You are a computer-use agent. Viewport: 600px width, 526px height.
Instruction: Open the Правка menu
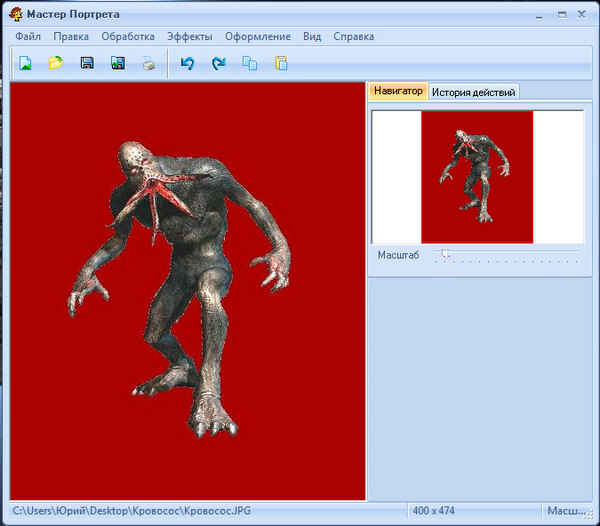click(71, 36)
